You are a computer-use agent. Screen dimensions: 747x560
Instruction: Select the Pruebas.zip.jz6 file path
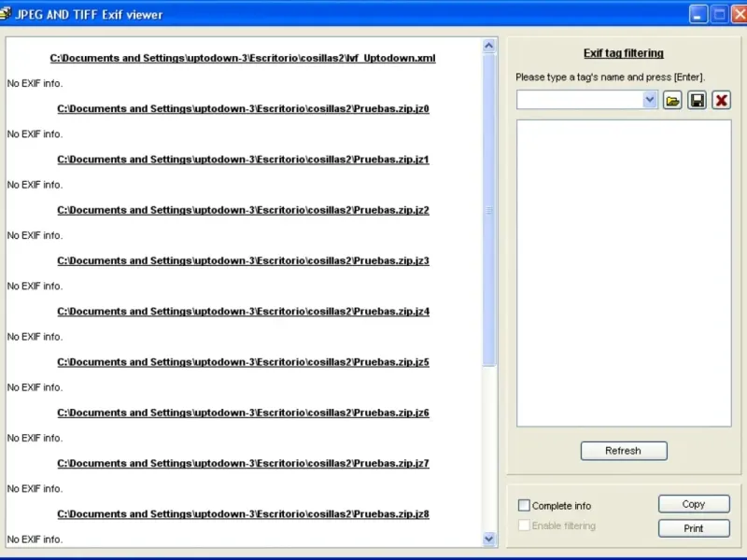[x=243, y=413]
